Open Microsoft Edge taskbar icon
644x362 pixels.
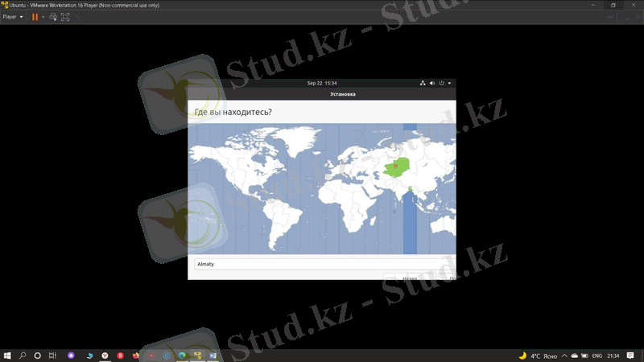click(182, 356)
